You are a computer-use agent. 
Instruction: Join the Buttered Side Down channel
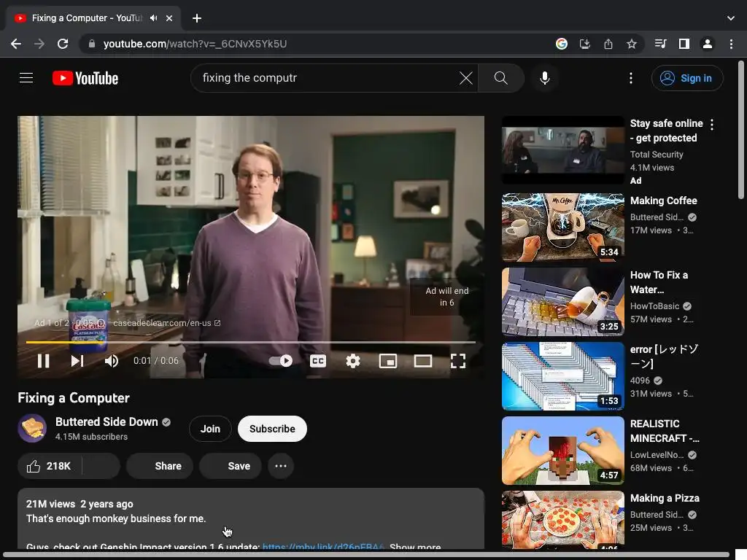[x=210, y=429]
